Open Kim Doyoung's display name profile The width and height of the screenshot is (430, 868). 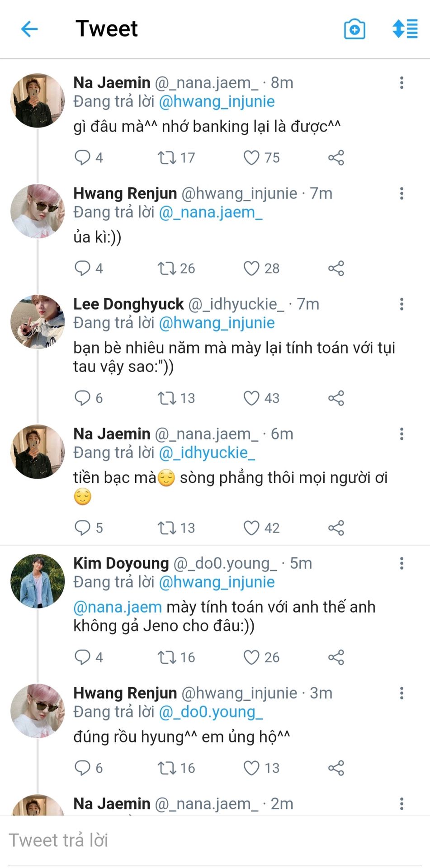point(121,563)
